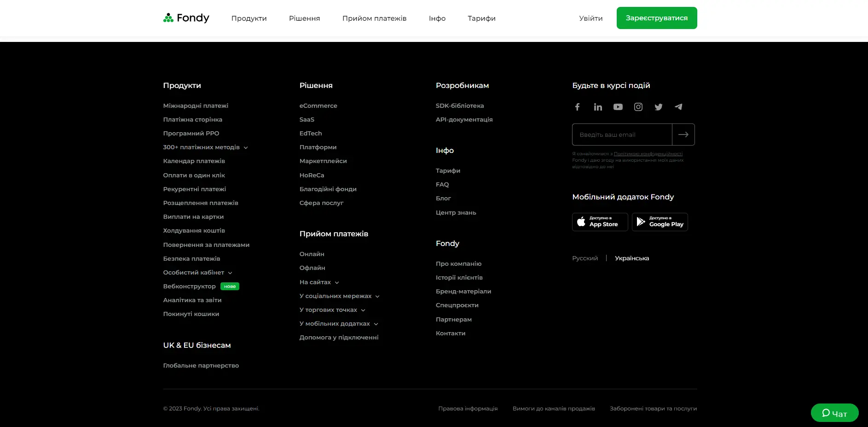
Task: Open Глобальне партнерство link
Action: click(x=201, y=366)
